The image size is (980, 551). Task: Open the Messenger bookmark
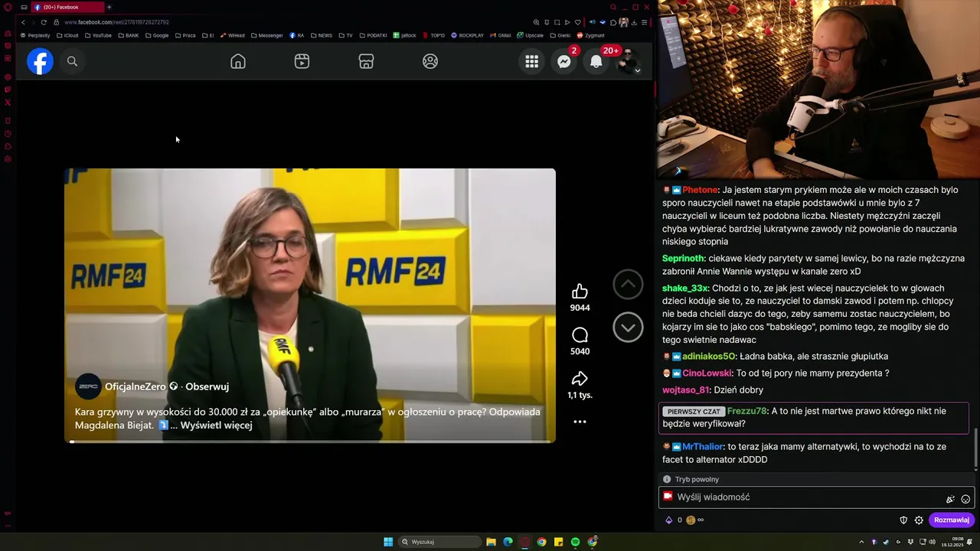tap(267, 35)
